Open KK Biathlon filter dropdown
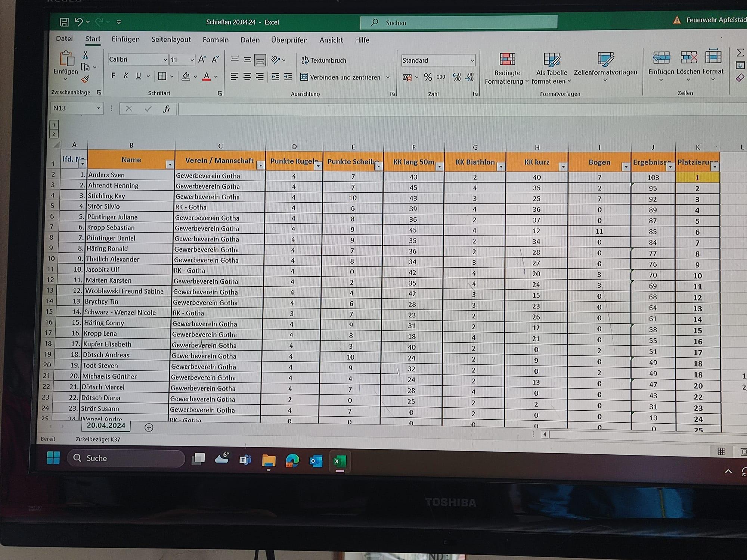 tap(501, 167)
